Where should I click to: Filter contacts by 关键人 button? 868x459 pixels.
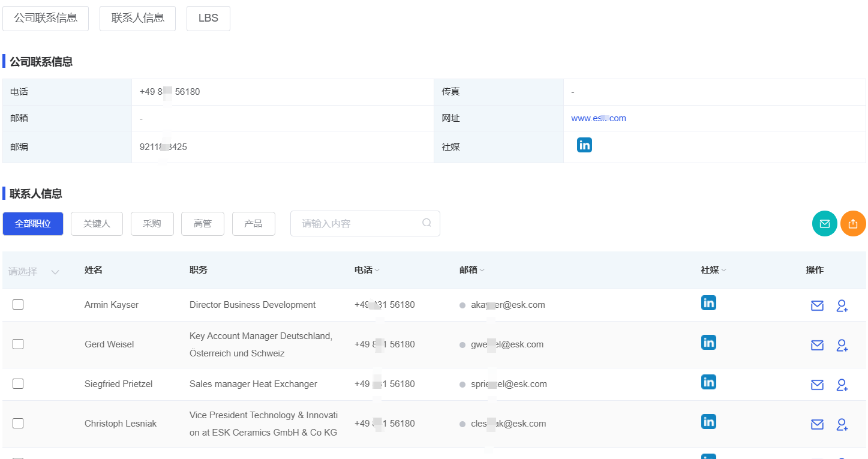click(97, 224)
